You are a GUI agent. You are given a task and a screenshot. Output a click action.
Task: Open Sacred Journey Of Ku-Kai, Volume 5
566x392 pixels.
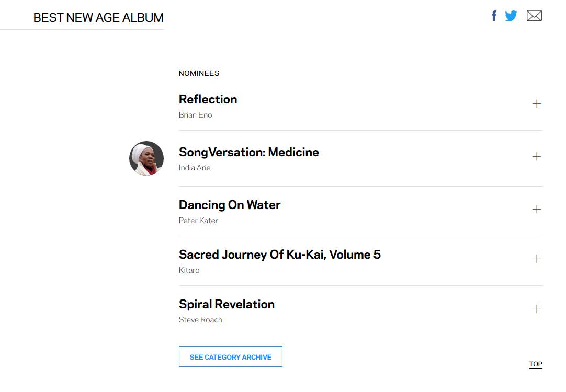280,255
